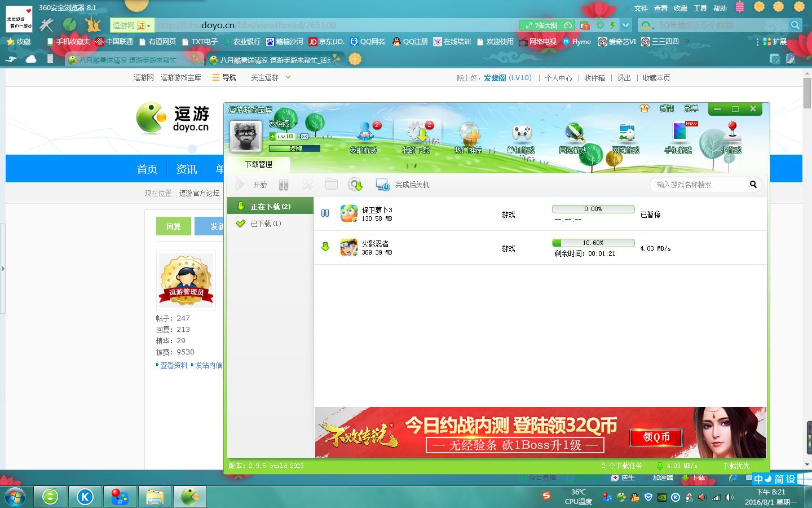Image resolution: width=812 pixels, height=508 pixels.
Task: Select 已下载 (1) list
Action: coord(270,224)
